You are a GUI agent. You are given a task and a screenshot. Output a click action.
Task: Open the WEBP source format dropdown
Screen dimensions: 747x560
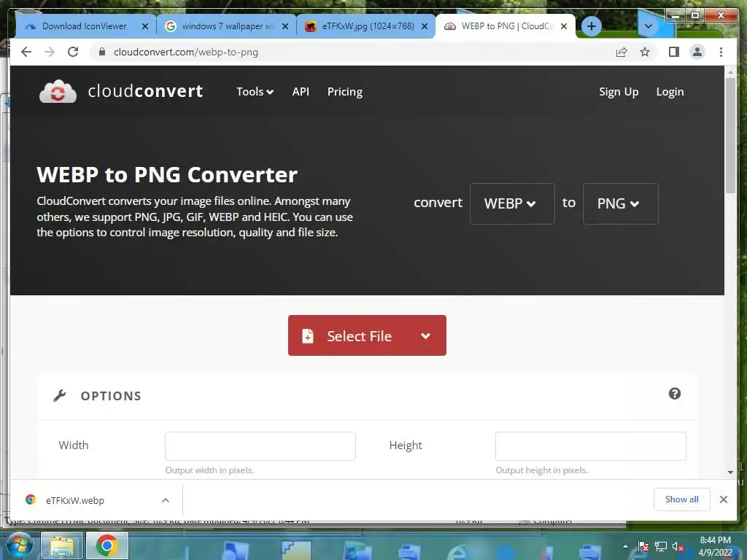pos(512,203)
